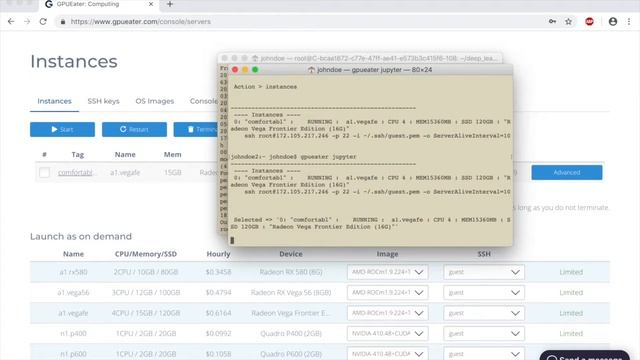640x360 pixels.
Task: Switch to the SSH keys tab
Action: (103, 101)
